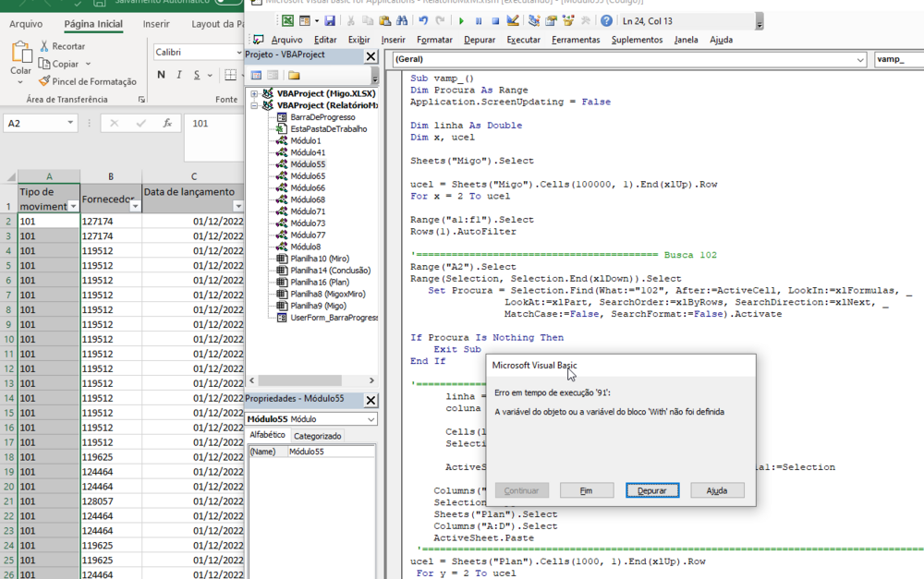Click the Design Mode icon

(513, 20)
